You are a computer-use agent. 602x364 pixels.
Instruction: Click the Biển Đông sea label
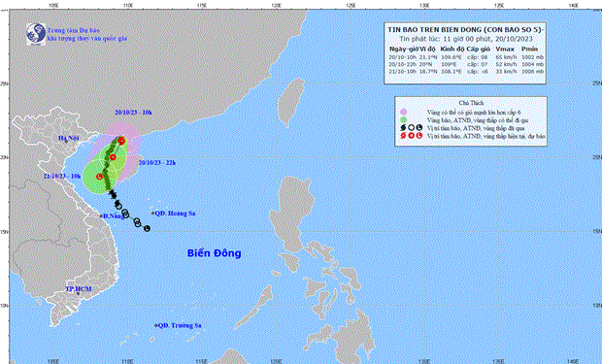click(x=215, y=253)
